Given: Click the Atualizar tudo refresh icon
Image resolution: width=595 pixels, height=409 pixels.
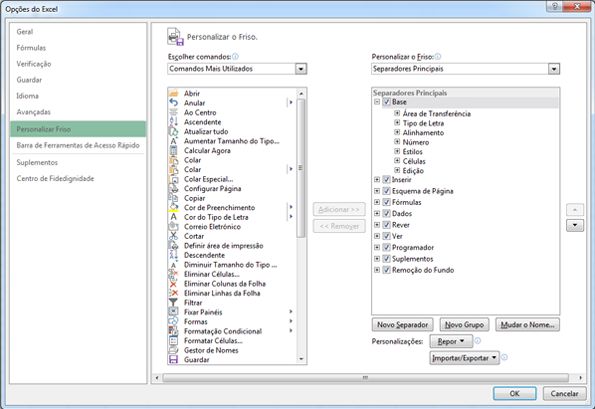Looking at the screenshot, I should coord(173,131).
